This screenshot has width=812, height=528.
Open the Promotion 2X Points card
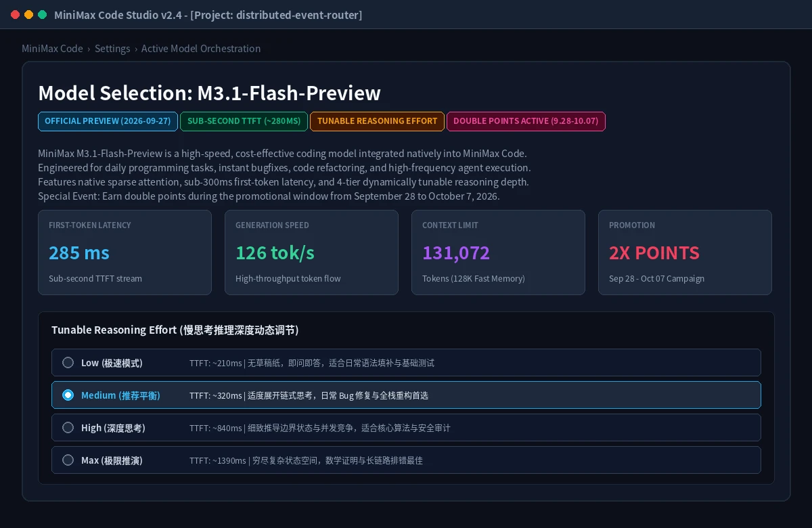click(685, 252)
